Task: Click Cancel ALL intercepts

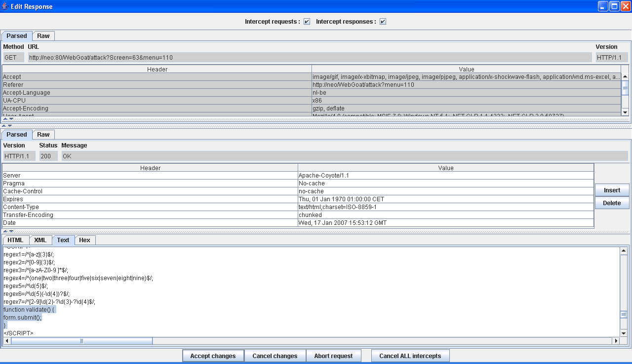Action: tap(410, 356)
